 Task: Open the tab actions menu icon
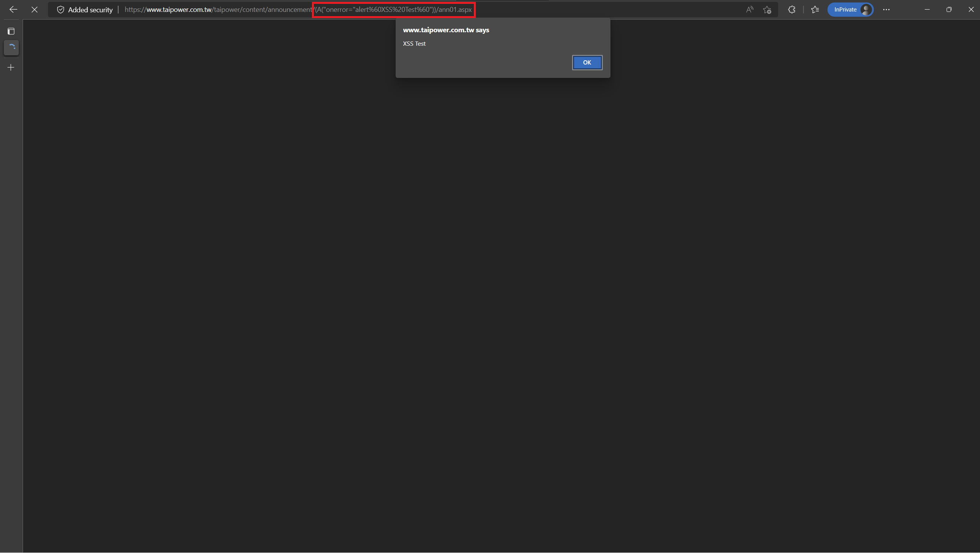tap(11, 31)
